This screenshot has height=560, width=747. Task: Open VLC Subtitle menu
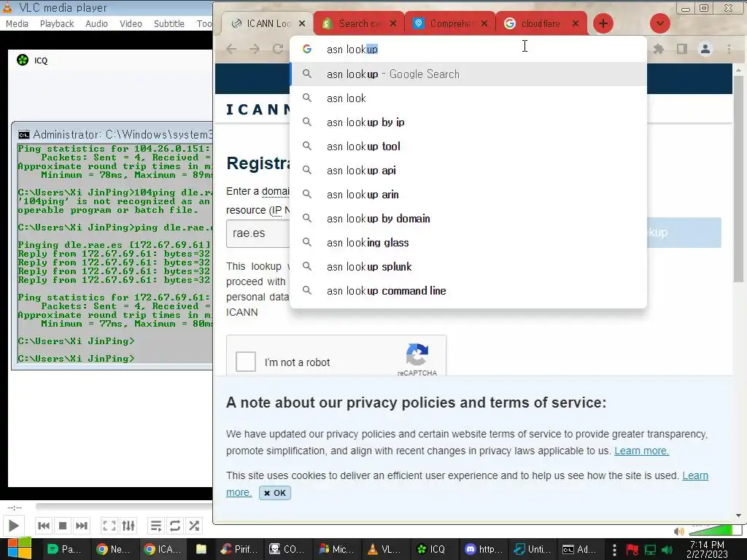[169, 23]
